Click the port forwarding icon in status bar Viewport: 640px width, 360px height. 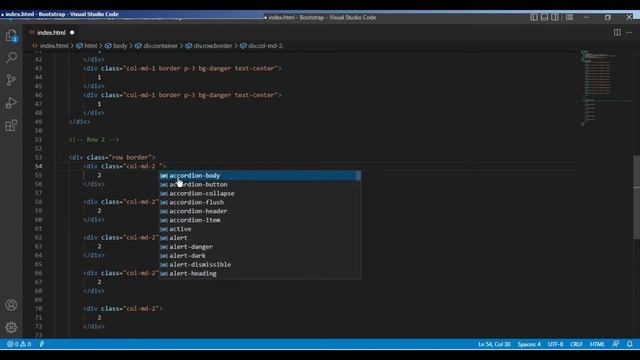pyautogui.click(x=42, y=344)
